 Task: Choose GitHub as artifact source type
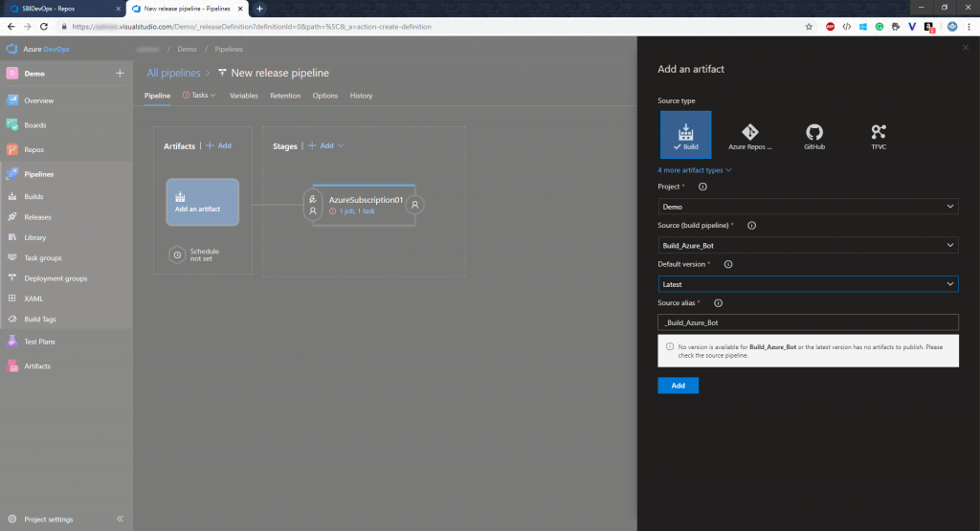814,136
